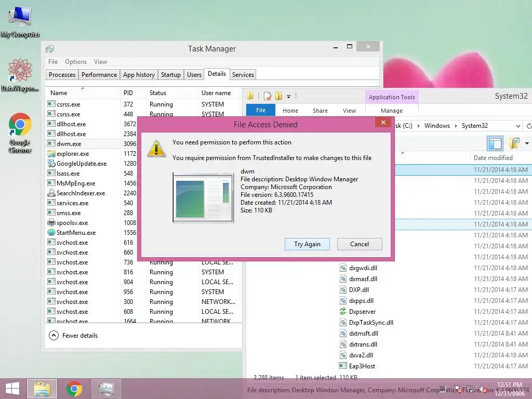Switch to Performance tab in Task Manager
Viewport: 532px width, 399px height.
pos(99,75)
